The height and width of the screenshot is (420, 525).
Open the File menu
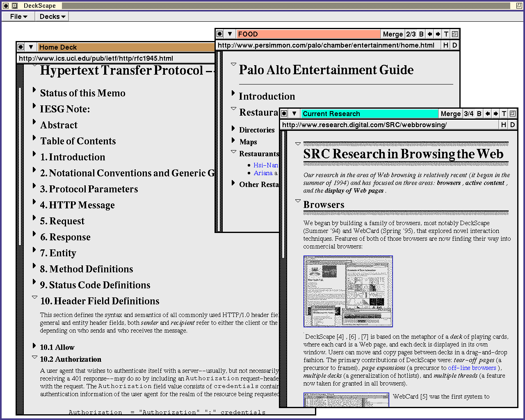[18, 16]
